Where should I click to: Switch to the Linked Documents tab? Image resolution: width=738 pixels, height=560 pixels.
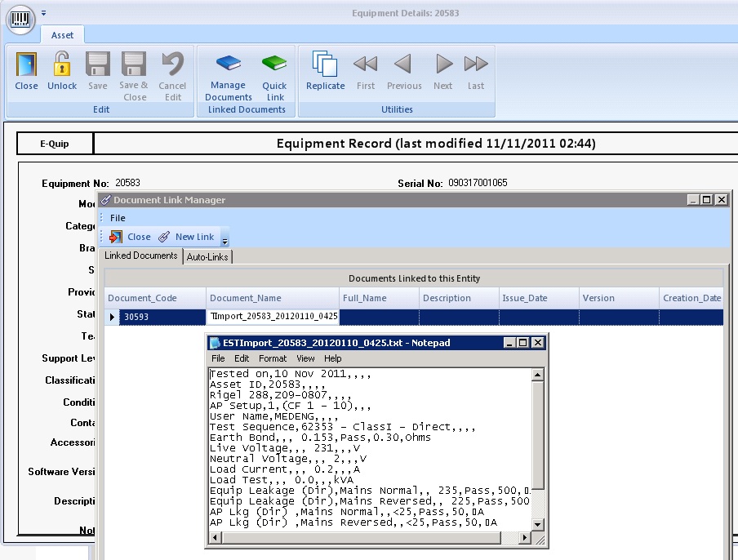141,256
